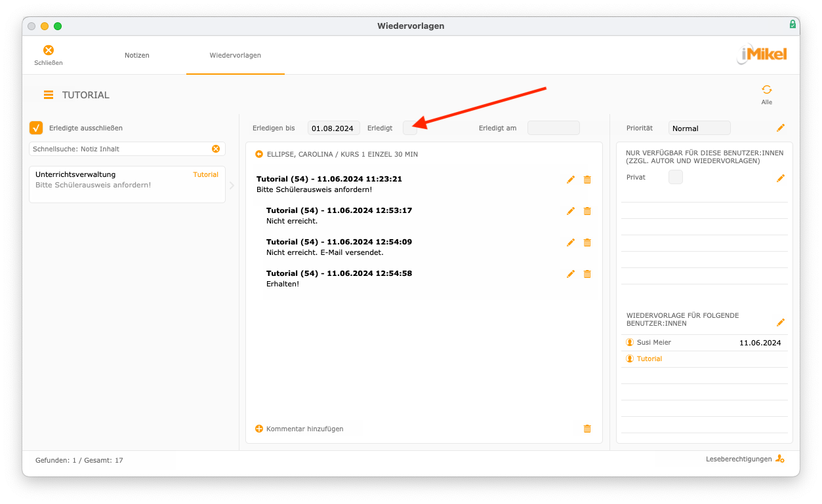Edit the 12:53:17 comment

(571, 211)
